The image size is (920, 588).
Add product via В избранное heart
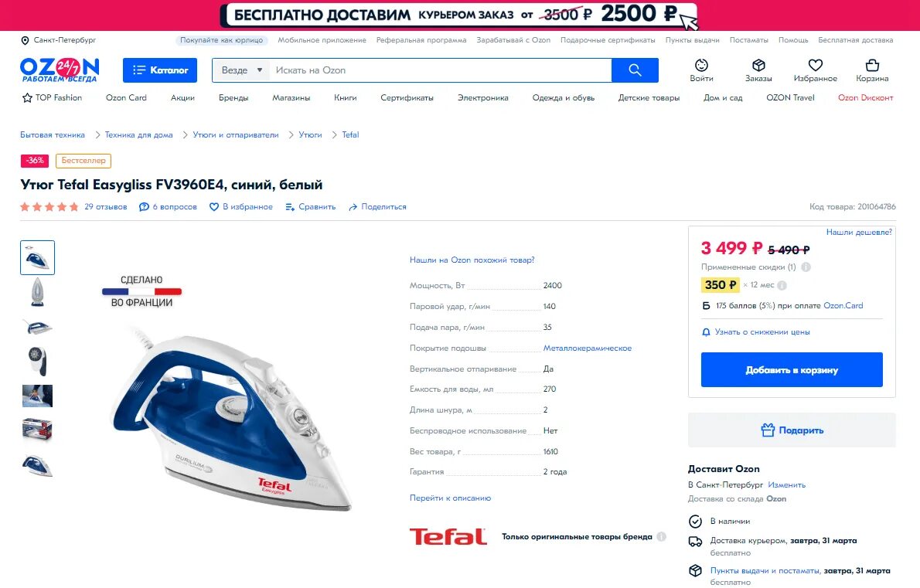[241, 207]
